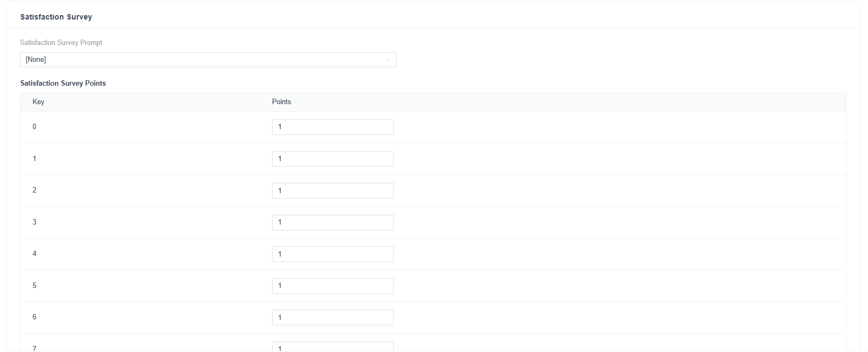Edit the Points field for key 0
The height and width of the screenshot is (352, 868).
[x=333, y=127]
